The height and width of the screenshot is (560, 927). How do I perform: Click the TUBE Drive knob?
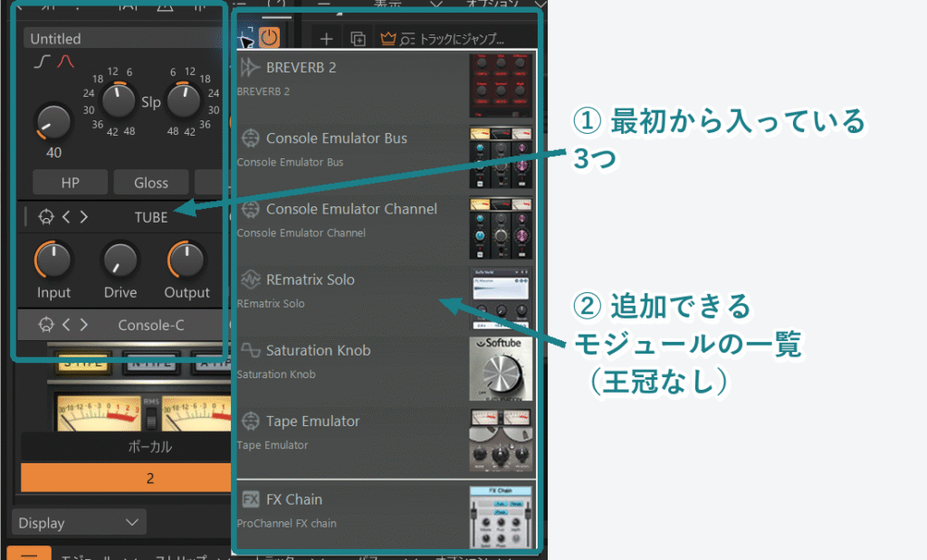coord(120,260)
